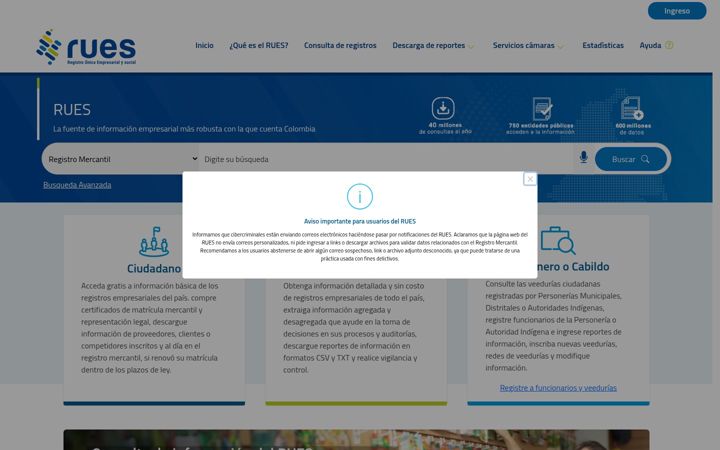
Task: Open the Ayuda menu item
Action: (650, 45)
